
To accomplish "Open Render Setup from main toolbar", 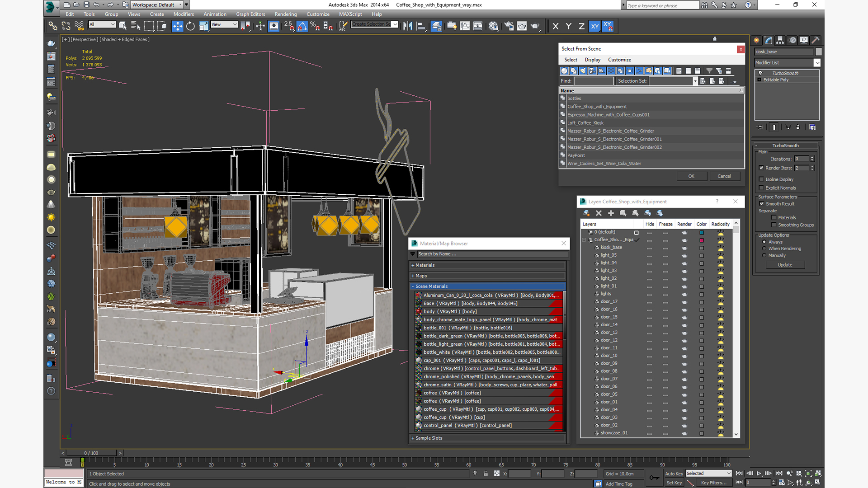I will tap(509, 26).
